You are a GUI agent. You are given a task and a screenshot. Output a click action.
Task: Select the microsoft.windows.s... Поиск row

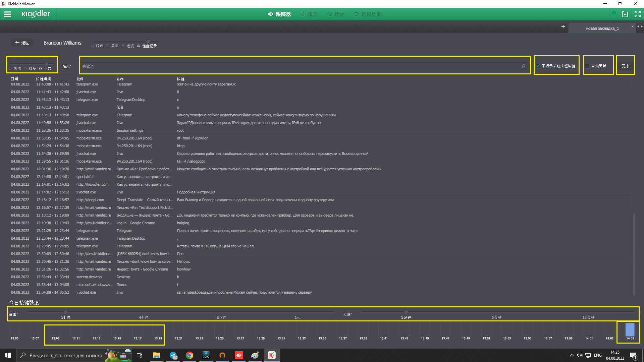[321, 285]
